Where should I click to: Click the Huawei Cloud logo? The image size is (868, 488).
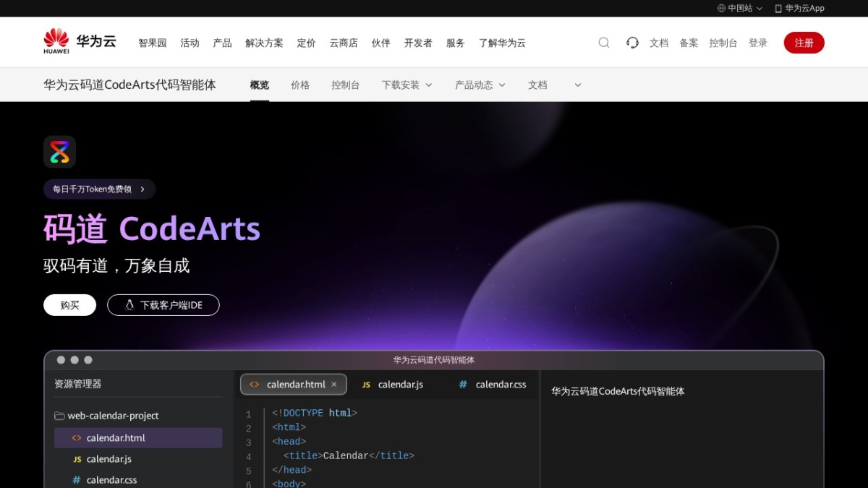click(x=80, y=42)
